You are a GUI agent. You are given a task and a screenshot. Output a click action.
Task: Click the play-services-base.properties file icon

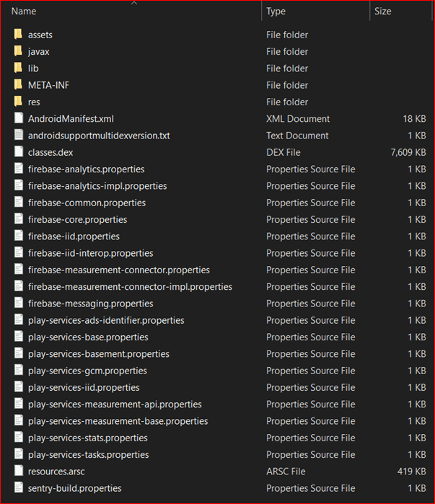pyautogui.click(x=19, y=336)
